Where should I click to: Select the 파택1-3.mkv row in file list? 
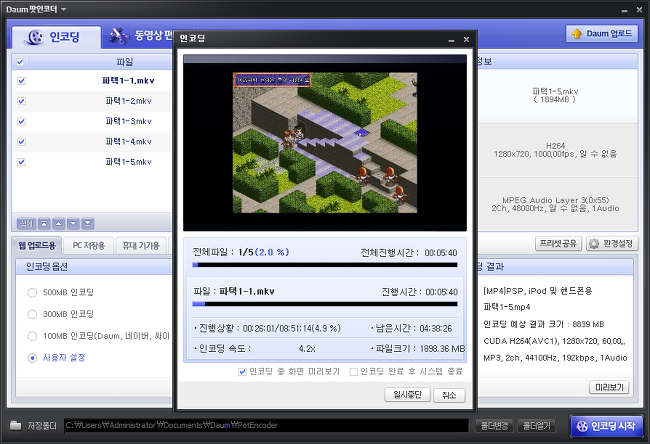pyautogui.click(x=92, y=121)
